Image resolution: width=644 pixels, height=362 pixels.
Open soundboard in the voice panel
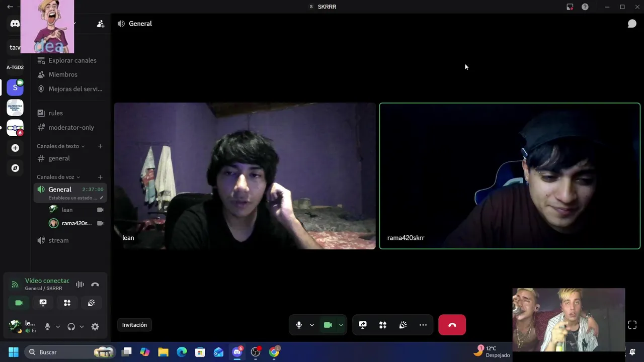tap(91, 303)
